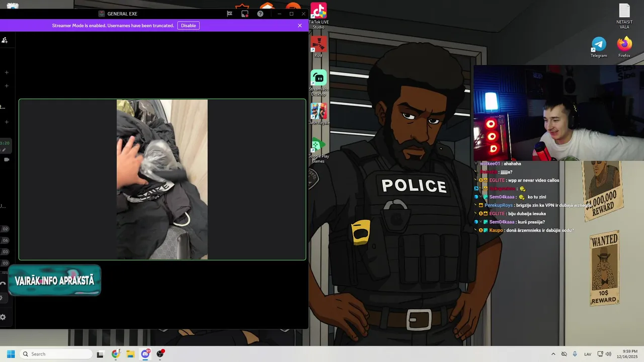Open Google Chrome from the taskbar
644x362 pixels.
point(115,354)
